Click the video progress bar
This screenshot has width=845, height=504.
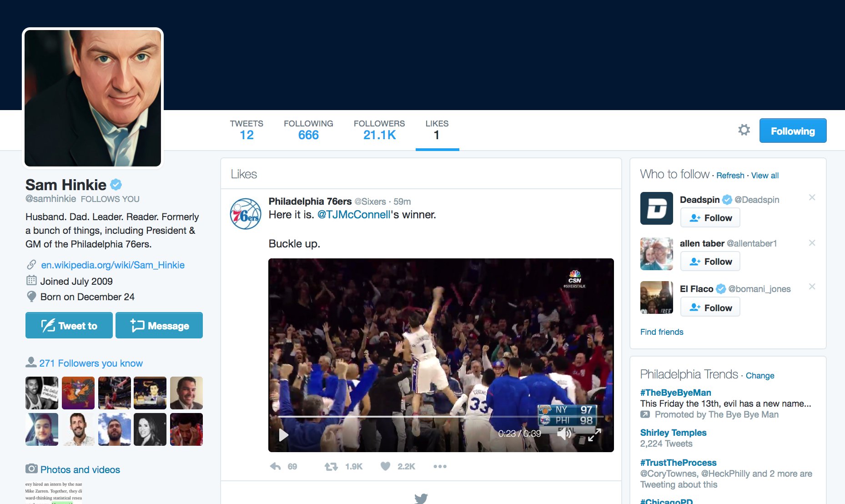(441, 416)
